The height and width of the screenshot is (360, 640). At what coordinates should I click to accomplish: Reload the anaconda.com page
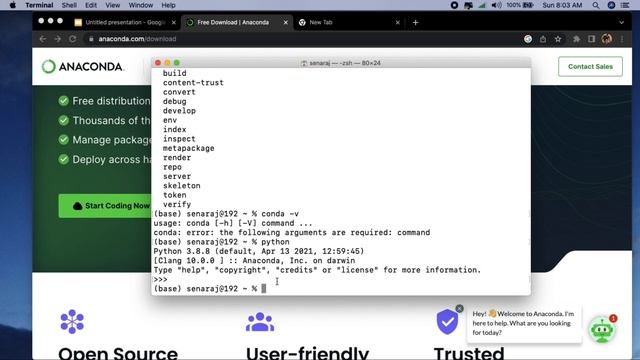(x=73, y=39)
